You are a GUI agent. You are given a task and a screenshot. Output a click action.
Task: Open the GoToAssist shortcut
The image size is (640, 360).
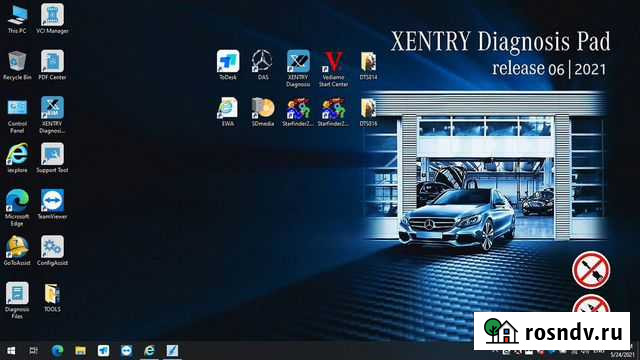[17, 251]
